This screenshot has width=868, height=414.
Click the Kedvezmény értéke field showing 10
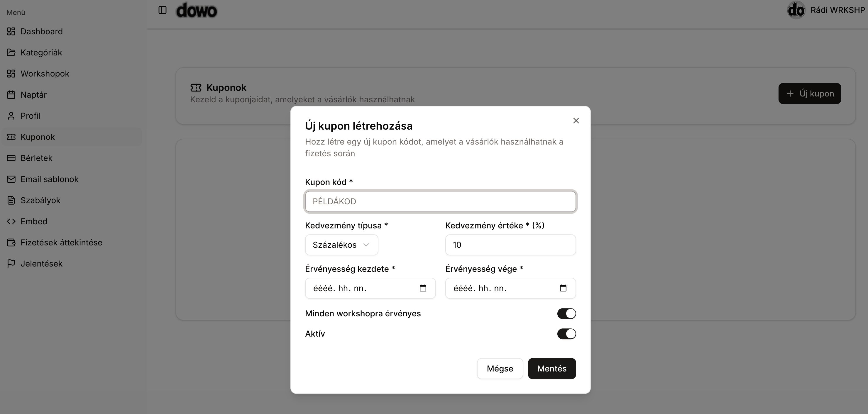click(510, 245)
